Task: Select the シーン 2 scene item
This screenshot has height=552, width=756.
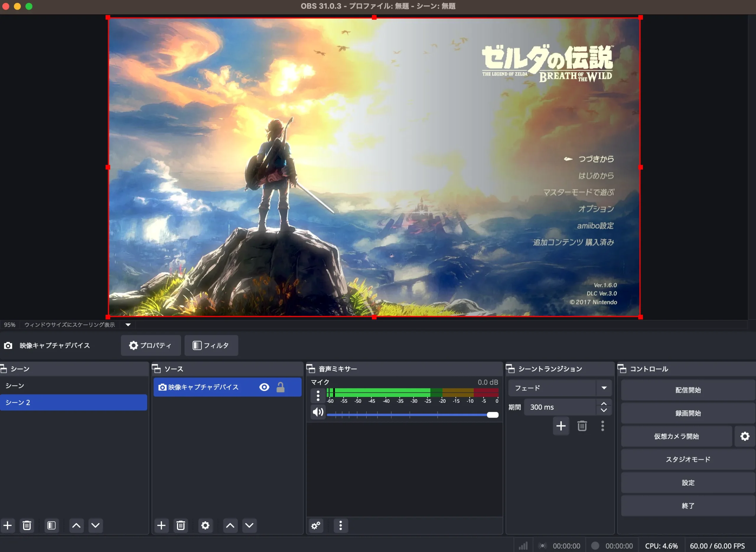Action: (x=74, y=402)
